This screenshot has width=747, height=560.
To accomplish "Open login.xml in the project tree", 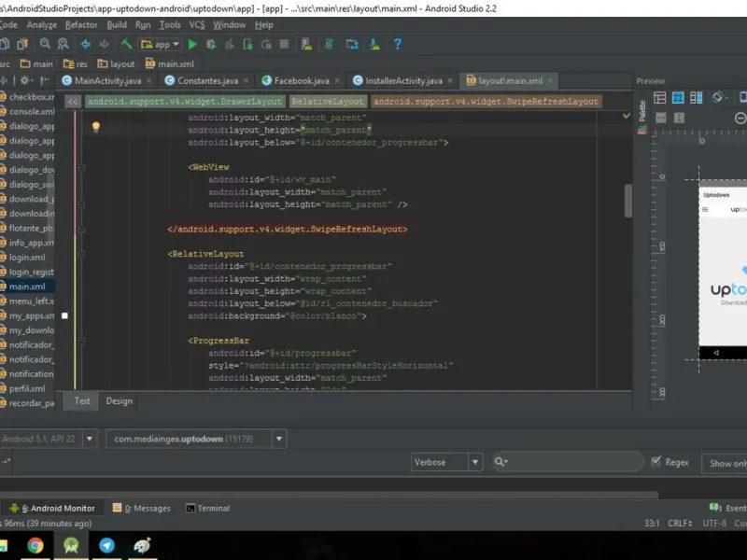I will click(27, 257).
